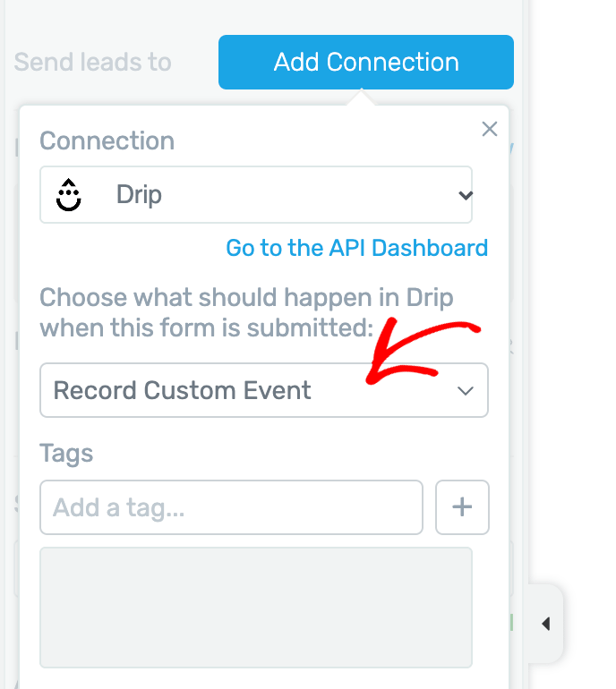Collapse the sidebar with the triangle arrow
This screenshot has width=616, height=689.
pyautogui.click(x=545, y=624)
